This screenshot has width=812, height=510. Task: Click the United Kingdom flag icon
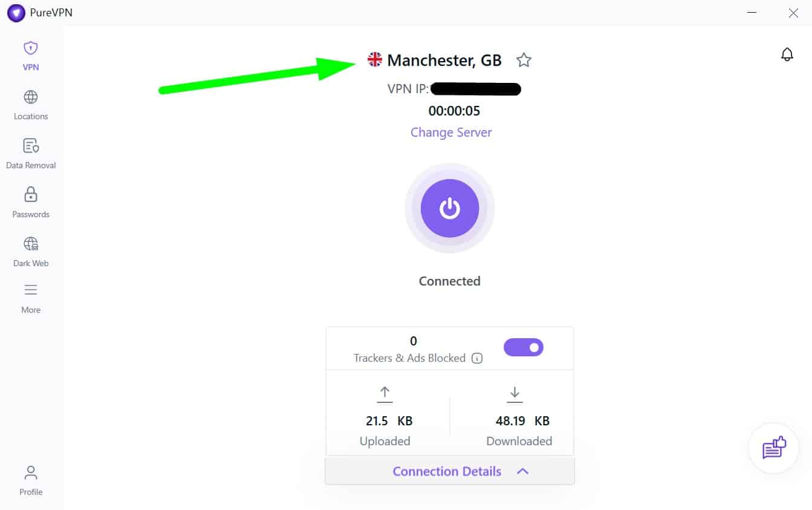375,59
